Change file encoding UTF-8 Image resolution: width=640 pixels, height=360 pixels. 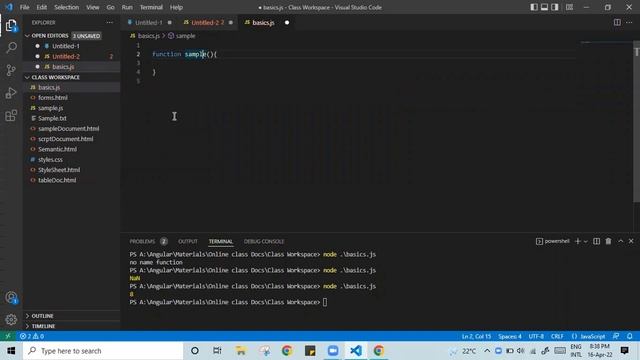pos(536,336)
